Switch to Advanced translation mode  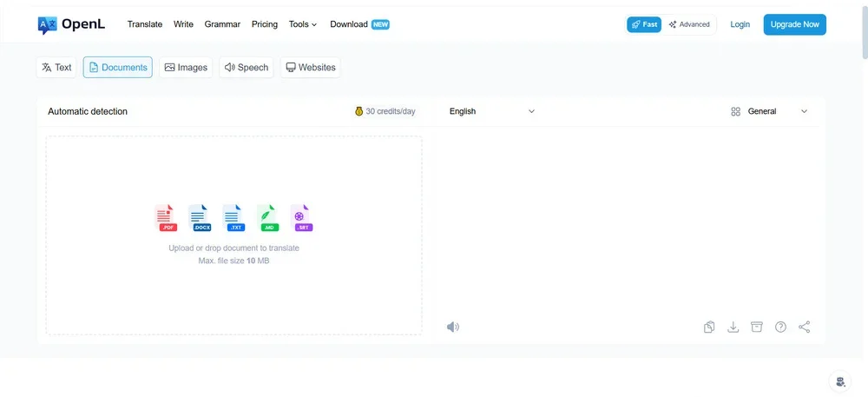689,24
